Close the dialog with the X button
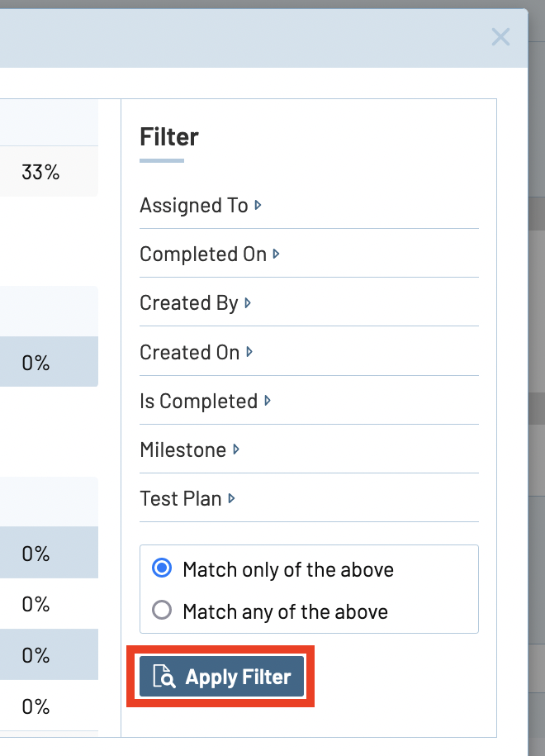This screenshot has width=545, height=756. click(500, 36)
